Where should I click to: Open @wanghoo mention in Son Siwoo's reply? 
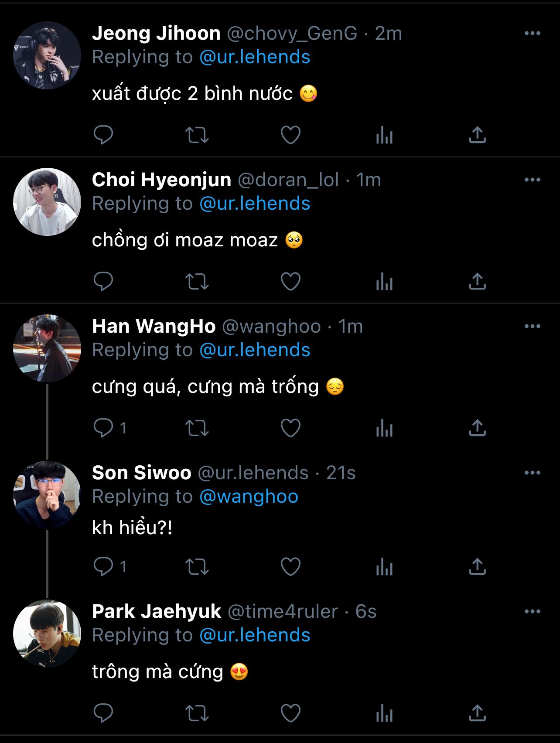[x=249, y=497]
